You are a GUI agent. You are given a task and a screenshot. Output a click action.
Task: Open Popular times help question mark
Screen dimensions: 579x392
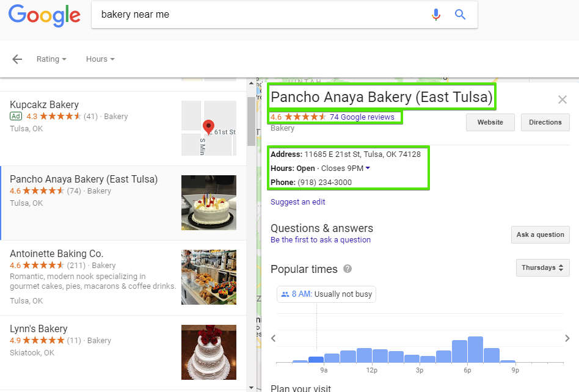pos(348,269)
